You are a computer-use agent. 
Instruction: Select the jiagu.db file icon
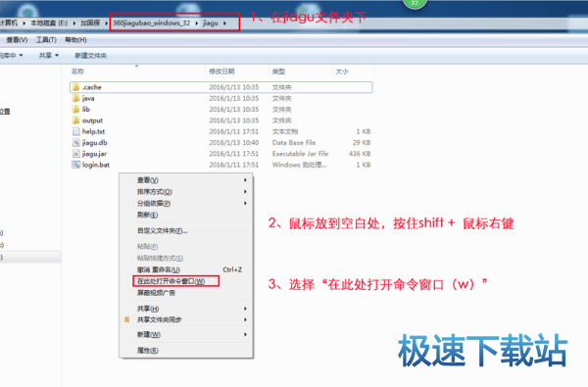(76, 142)
